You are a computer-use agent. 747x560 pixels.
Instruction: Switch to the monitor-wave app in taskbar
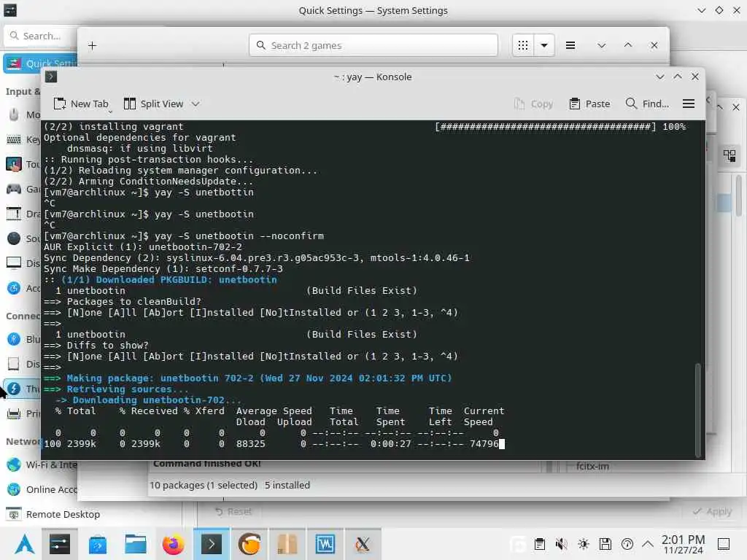point(325,544)
